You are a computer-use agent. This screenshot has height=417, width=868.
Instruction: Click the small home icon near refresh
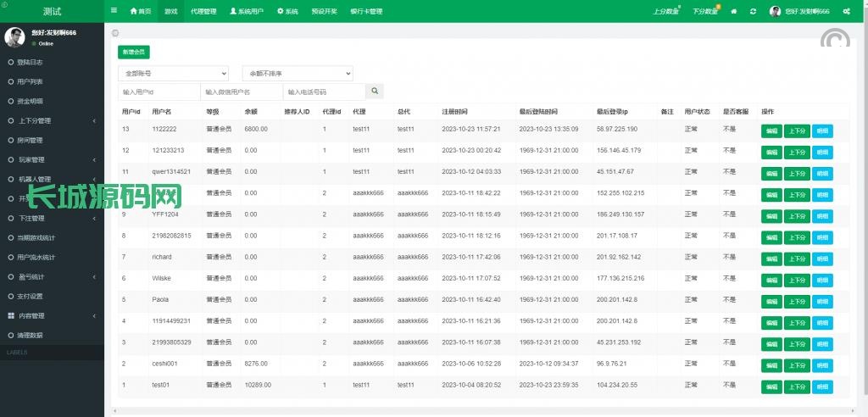pos(733,11)
